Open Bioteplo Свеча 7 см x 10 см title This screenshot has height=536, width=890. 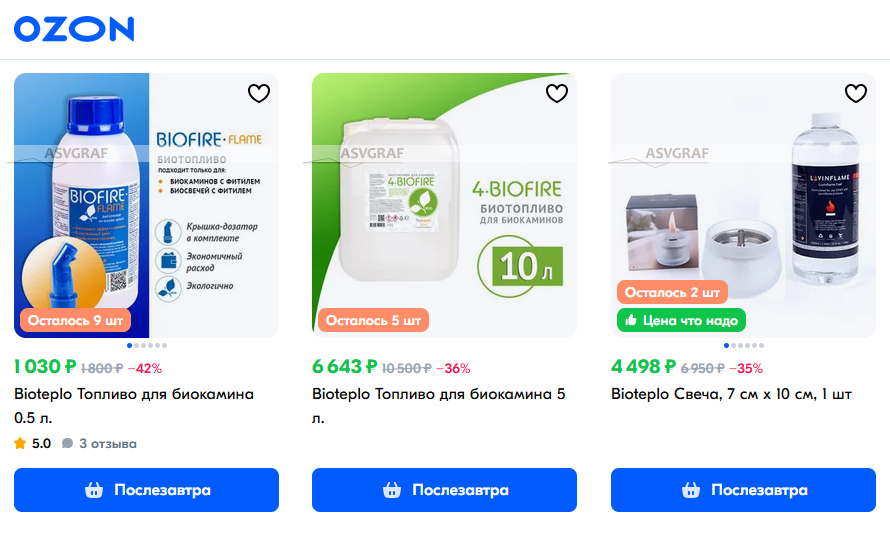click(731, 394)
